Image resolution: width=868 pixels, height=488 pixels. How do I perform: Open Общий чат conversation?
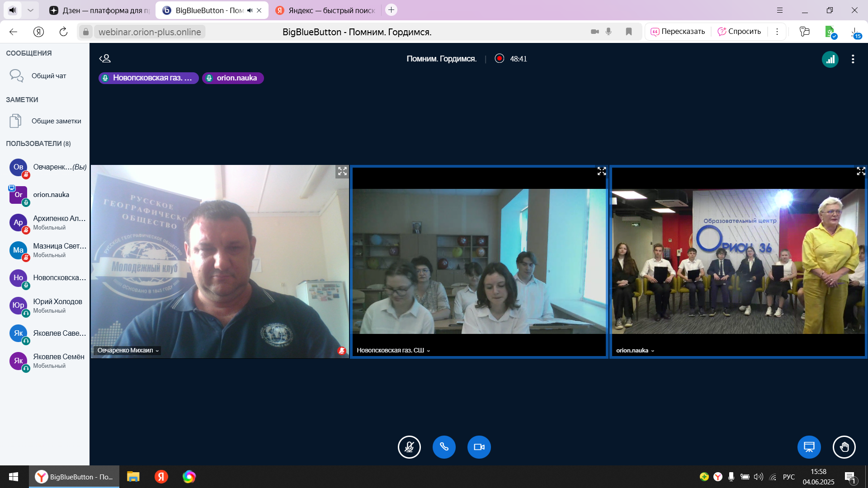[x=48, y=76]
